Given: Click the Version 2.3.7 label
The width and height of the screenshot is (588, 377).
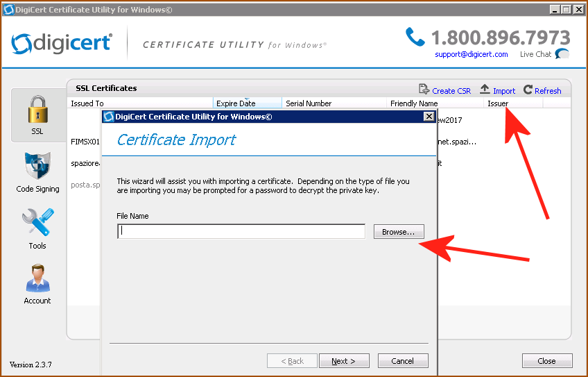Looking at the screenshot, I should click(31, 365).
